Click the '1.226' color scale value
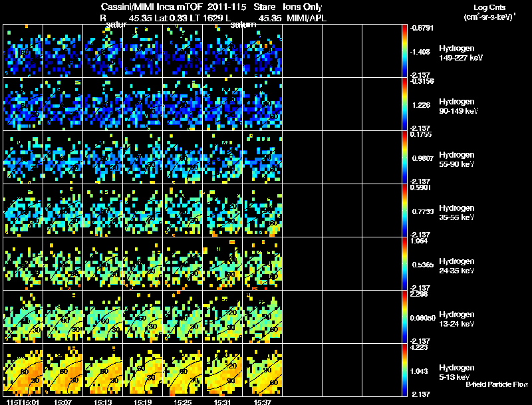The image size is (532, 405). tap(421, 105)
